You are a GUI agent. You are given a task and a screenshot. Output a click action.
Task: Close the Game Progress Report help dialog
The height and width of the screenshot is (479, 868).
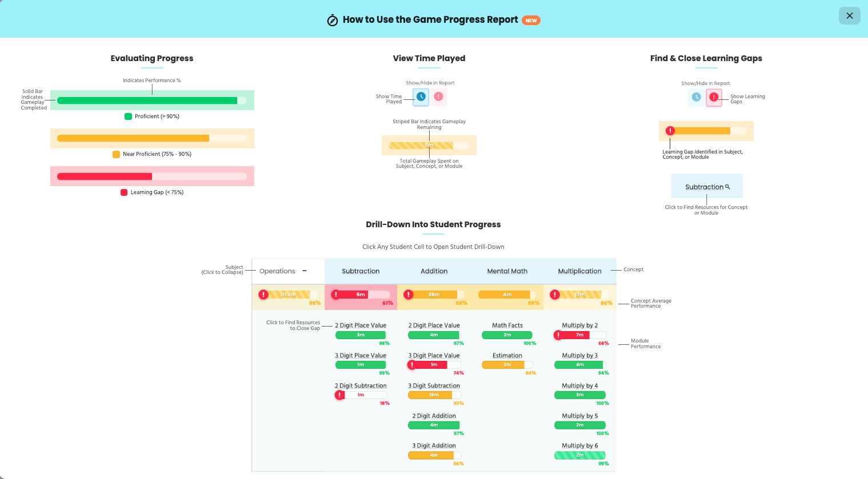(x=849, y=16)
